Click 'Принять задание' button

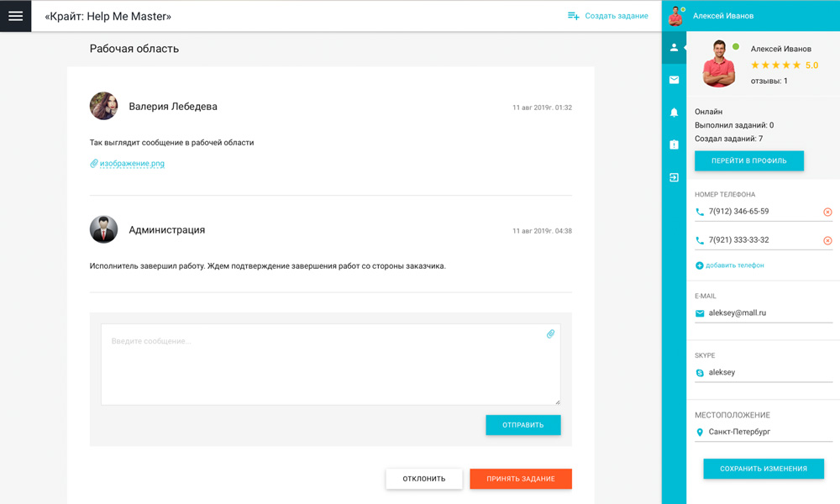pos(521,479)
